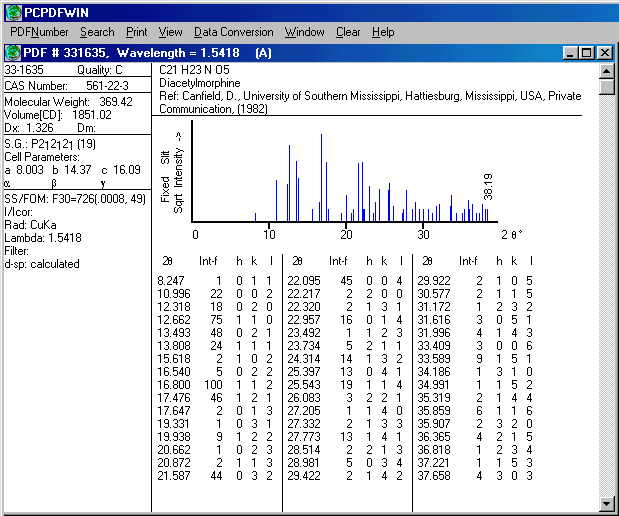Open the Help menu
This screenshot has width=619, height=516.
pos(383,32)
